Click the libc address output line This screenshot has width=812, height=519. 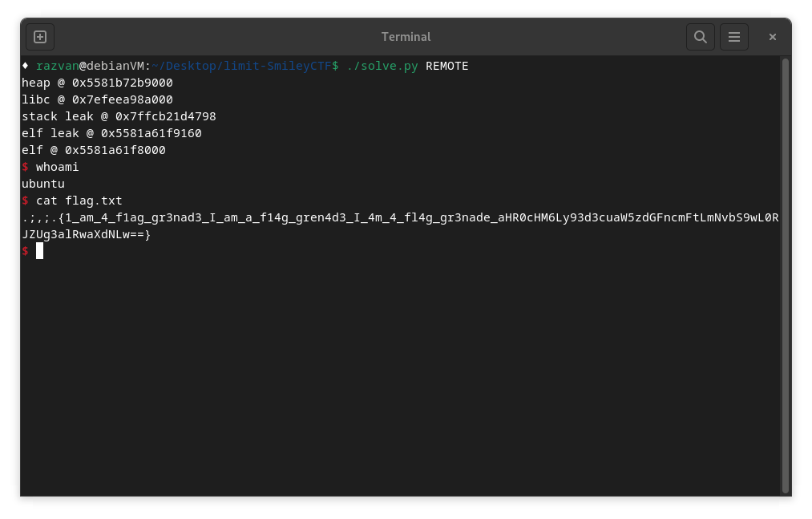tap(97, 99)
